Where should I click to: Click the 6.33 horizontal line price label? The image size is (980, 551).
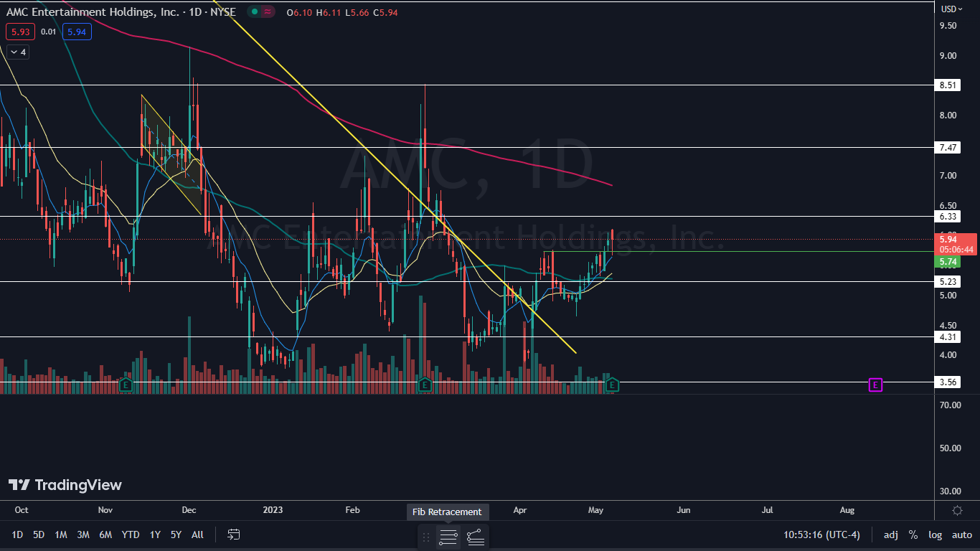(x=948, y=216)
